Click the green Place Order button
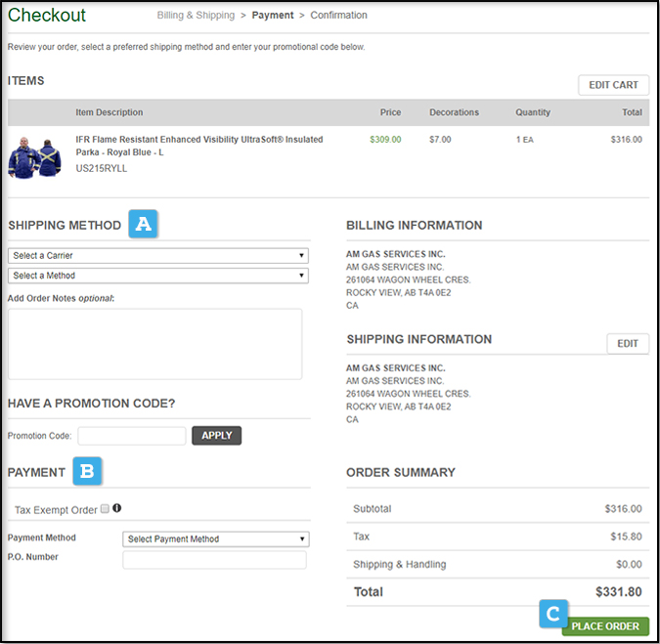The image size is (660, 644). coord(605,626)
